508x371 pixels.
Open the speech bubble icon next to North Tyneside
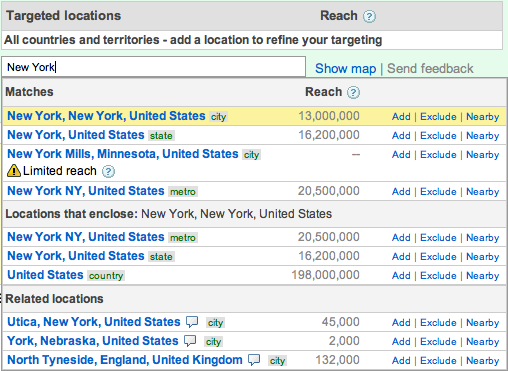pos(254,360)
